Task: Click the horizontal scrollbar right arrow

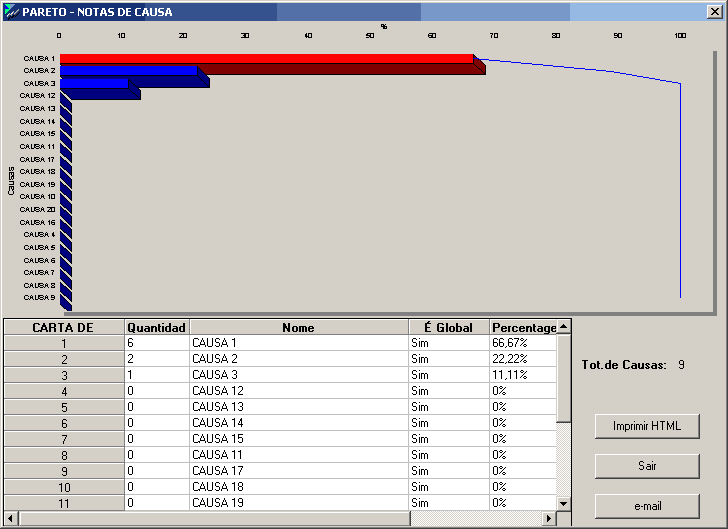Action: [x=549, y=518]
